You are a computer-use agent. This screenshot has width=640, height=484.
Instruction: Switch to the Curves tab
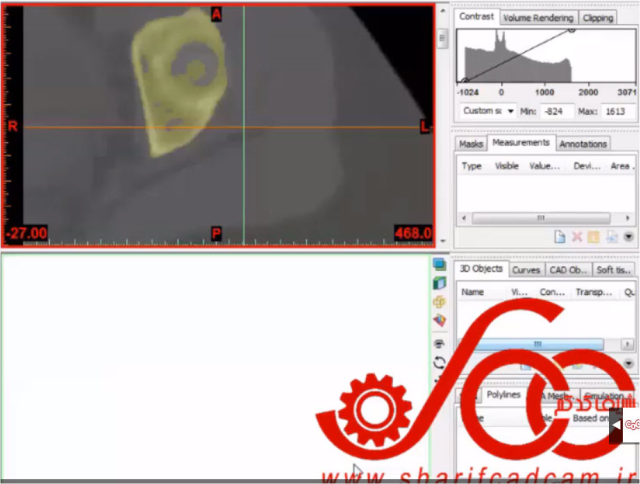(526, 270)
